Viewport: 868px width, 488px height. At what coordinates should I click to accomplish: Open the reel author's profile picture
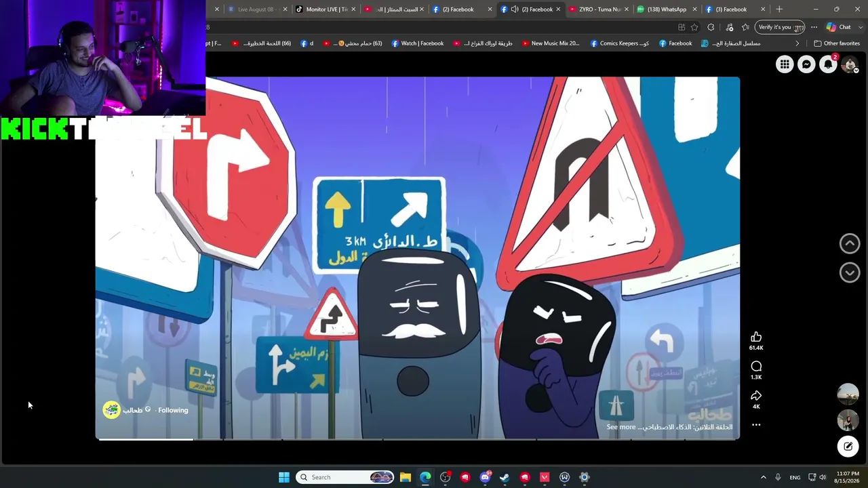tap(111, 409)
